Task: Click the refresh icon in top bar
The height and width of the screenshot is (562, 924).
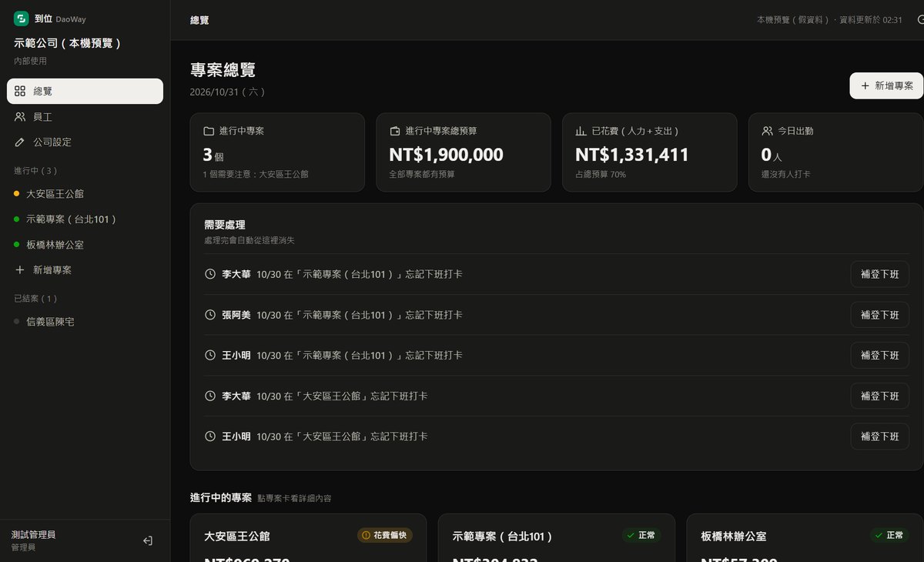Action: [x=921, y=19]
